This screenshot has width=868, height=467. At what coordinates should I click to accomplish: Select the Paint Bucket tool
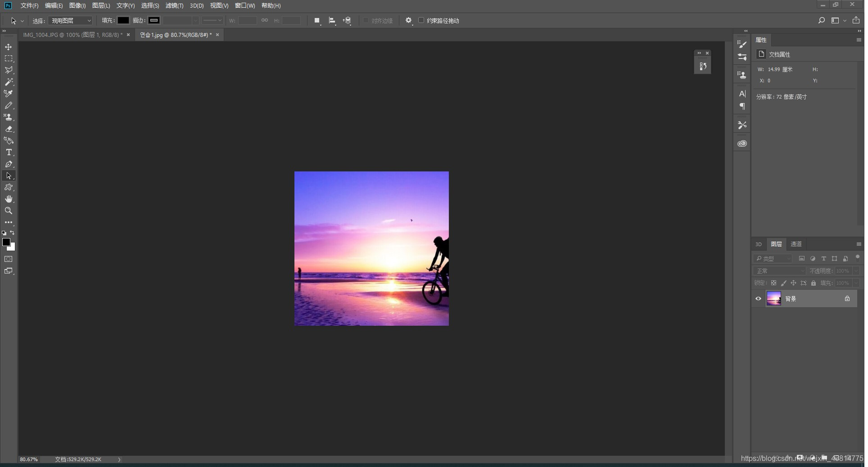click(x=9, y=140)
